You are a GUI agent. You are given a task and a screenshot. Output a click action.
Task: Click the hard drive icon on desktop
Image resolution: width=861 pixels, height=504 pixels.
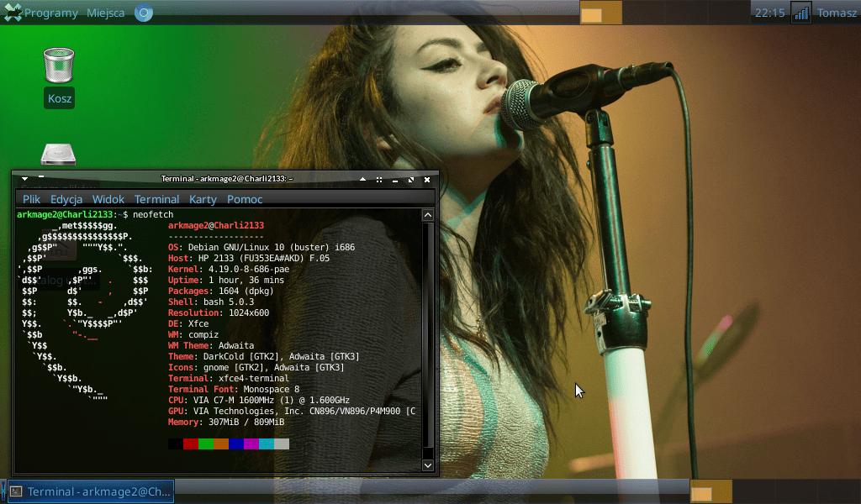[59, 155]
